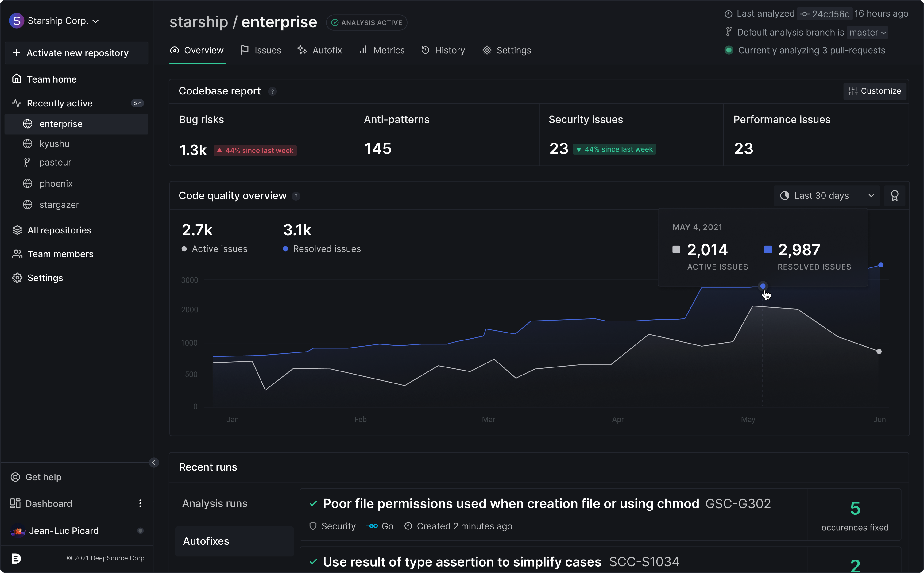This screenshot has height=573, width=924.
Task: Click the Customize button
Action: coord(874,91)
